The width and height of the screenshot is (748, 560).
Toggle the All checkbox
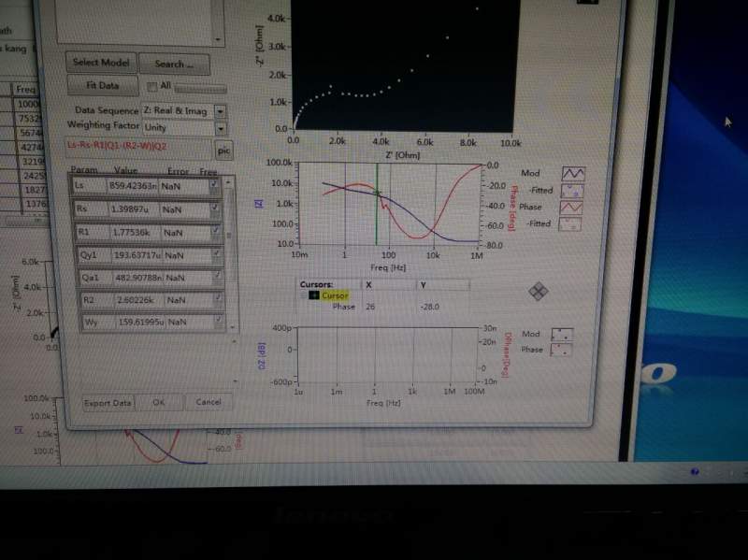pos(152,86)
